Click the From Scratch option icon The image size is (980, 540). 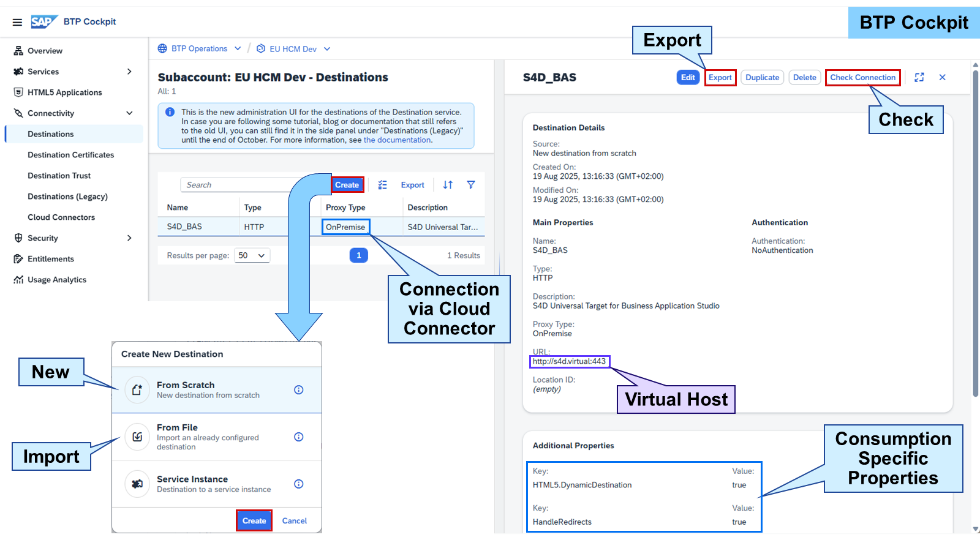pyautogui.click(x=137, y=389)
